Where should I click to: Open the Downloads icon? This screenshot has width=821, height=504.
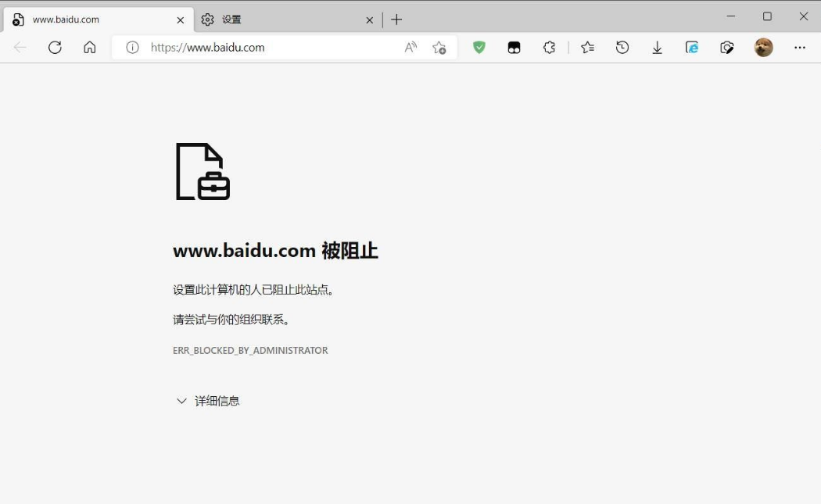tap(657, 48)
